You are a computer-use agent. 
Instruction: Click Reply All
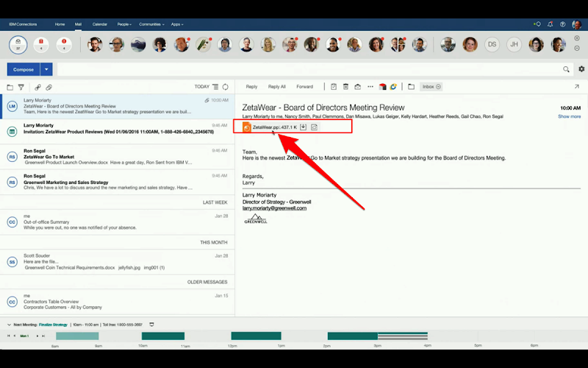point(277,87)
